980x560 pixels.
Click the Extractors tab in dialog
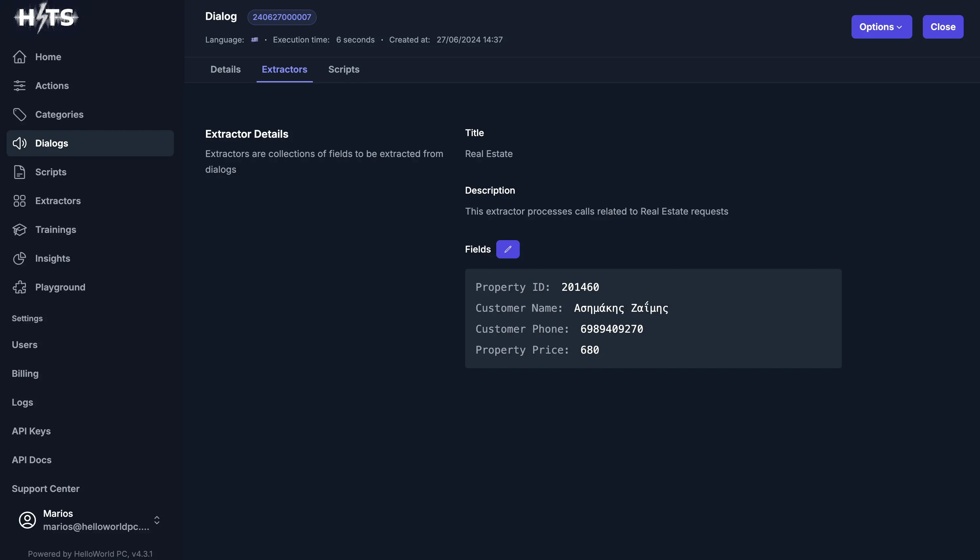click(x=284, y=69)
